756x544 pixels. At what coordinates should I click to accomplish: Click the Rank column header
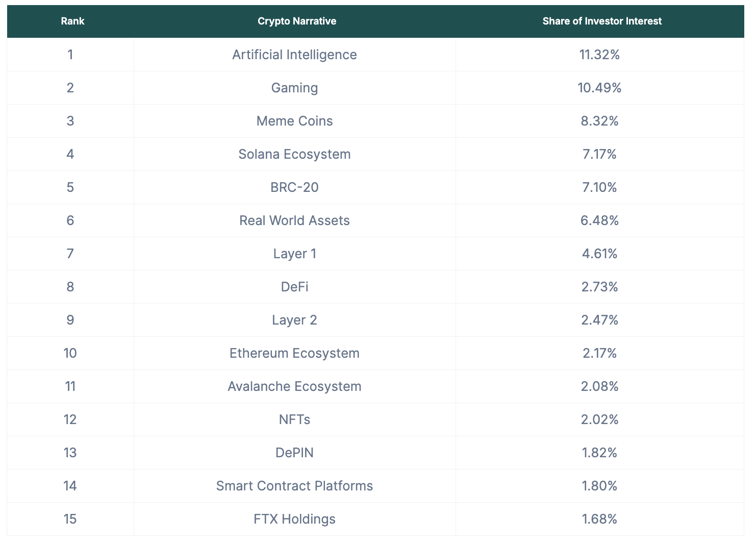click(72, 21)
